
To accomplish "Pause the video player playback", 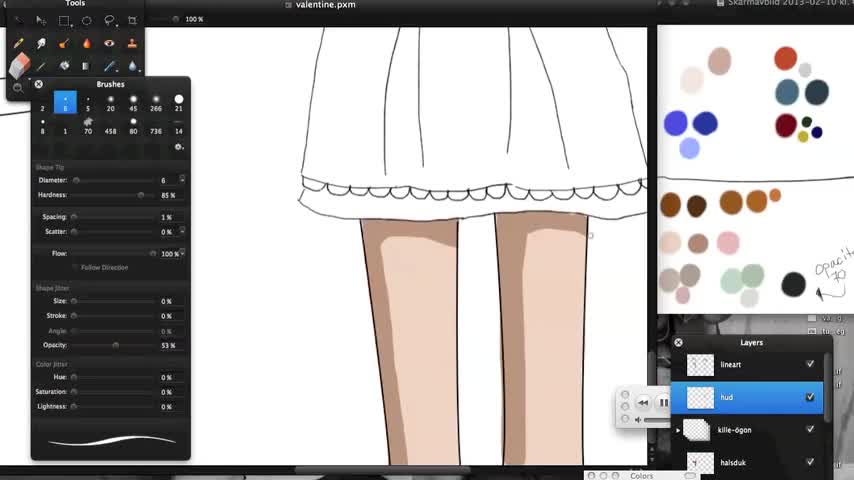I will point(663,403).
